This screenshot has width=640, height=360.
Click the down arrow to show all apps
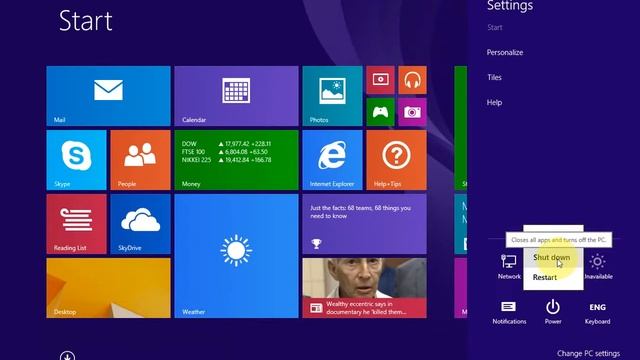67,356
